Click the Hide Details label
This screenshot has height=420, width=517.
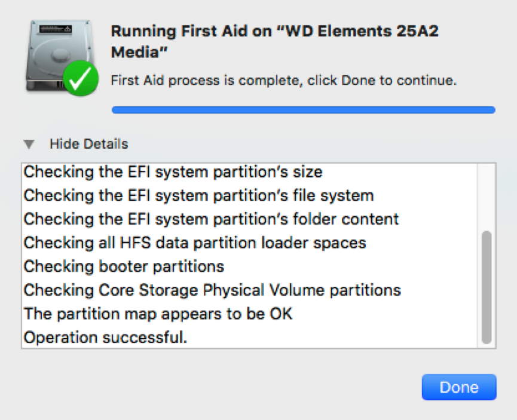[88, 144]
